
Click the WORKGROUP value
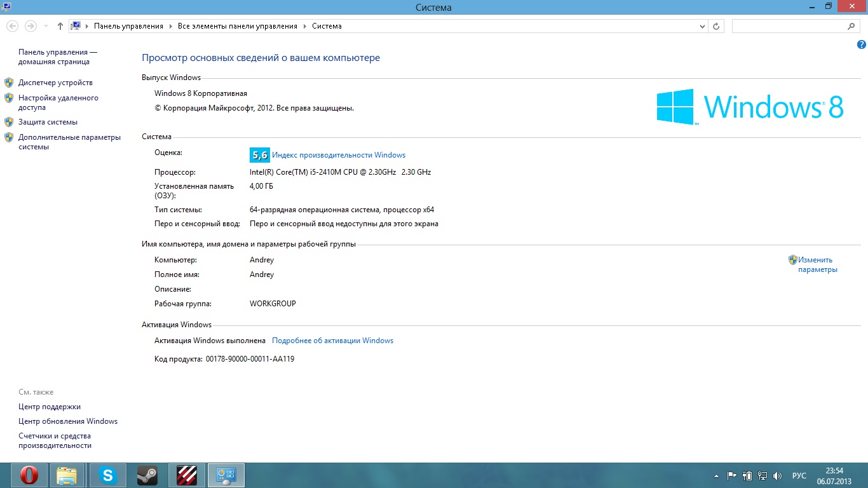click(x=273, y=304)
